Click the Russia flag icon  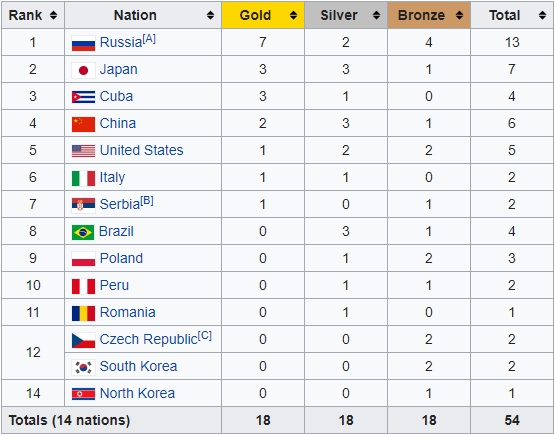pyautogui.click(x=83, y=43)
